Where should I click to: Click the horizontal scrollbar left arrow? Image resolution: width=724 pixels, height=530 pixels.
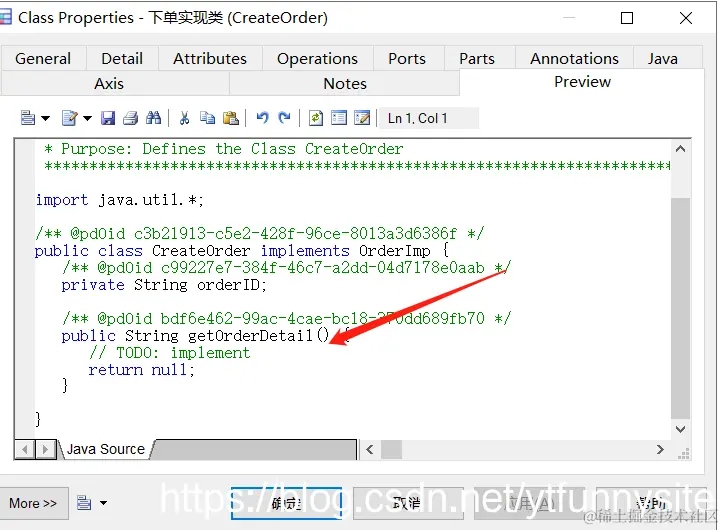369,449
